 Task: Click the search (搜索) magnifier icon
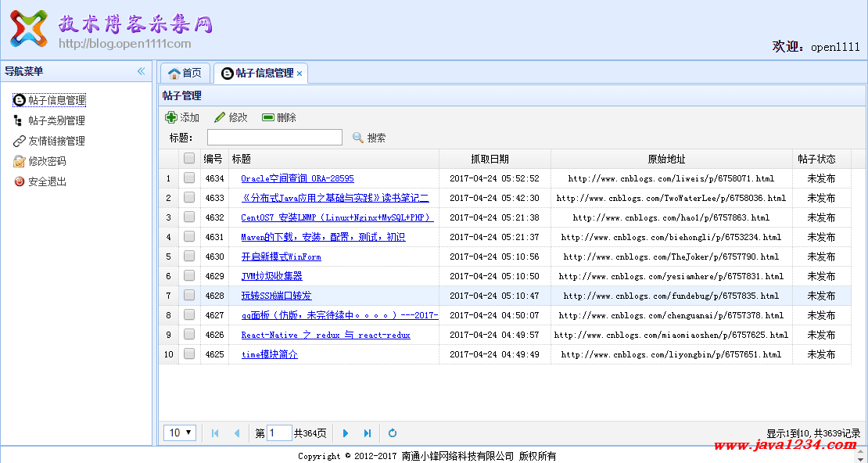[x=358, y=138]
